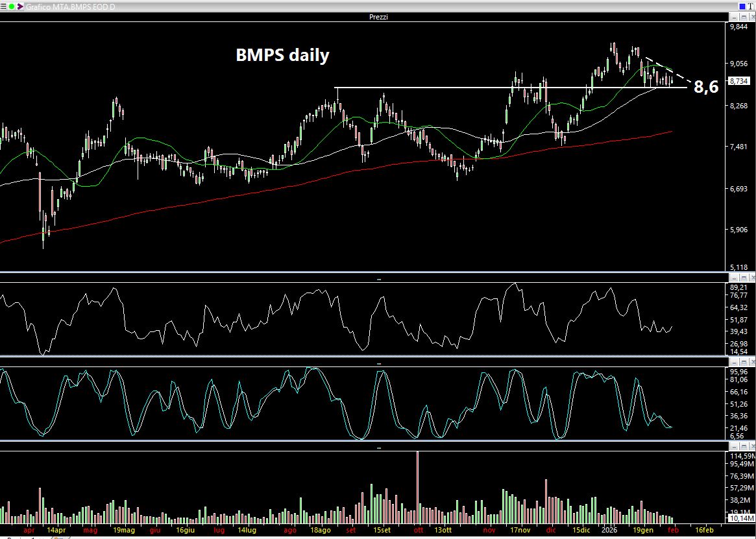Image resolution: width=756 pixels, height=539 pixels.
Task: Select the BMPS daily text annotation
Action: tap(282, 56)
